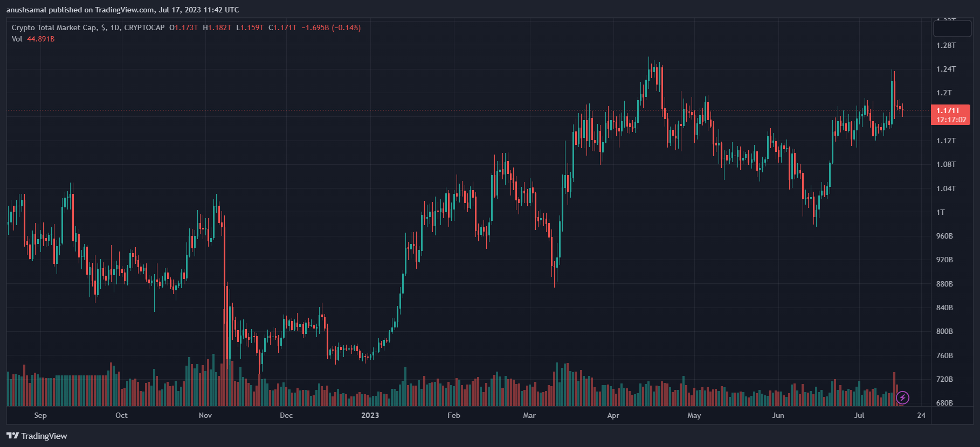Click the 2023 year label on time axis
The image size is (980, 447).
(370, 415)
